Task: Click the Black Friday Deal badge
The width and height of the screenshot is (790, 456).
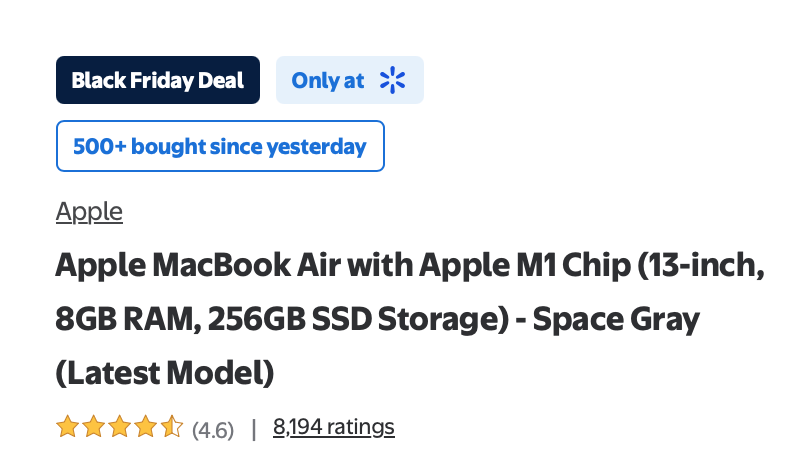Action: 158,81
